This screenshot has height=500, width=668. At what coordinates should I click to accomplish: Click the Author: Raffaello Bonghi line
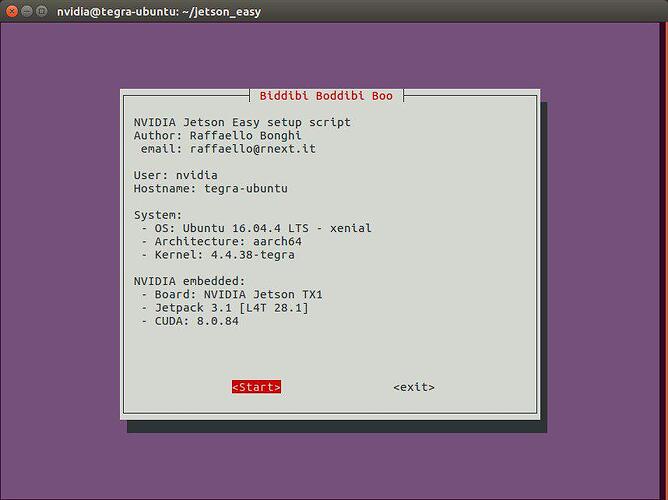pos(217,135)
